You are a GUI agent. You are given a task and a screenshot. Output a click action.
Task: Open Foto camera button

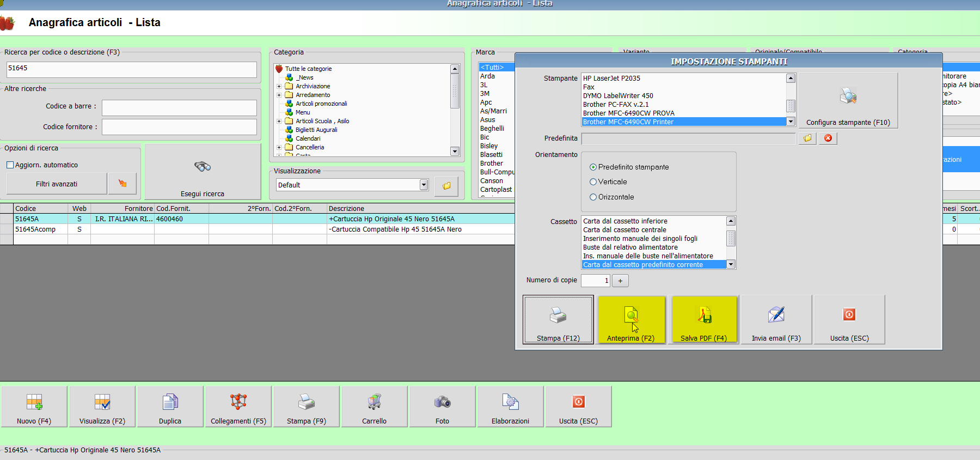pyautogui.click(x=442, y=407)
